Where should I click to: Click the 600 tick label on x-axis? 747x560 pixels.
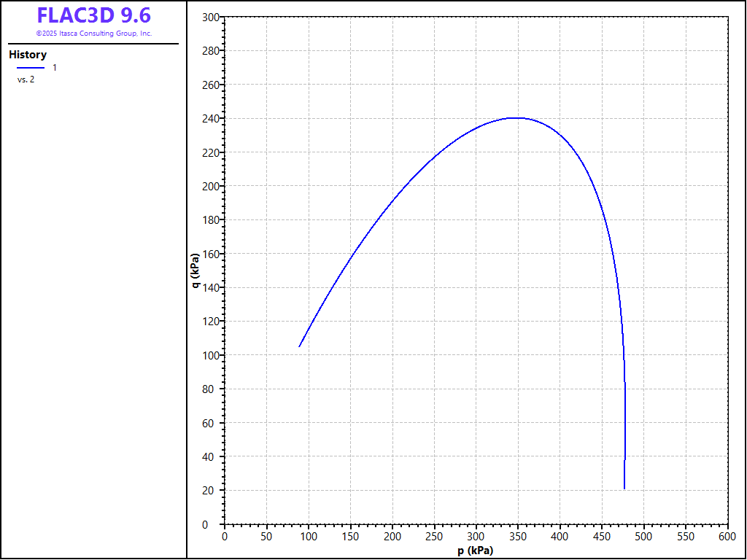pyautogui.click(x=727, y=536)
